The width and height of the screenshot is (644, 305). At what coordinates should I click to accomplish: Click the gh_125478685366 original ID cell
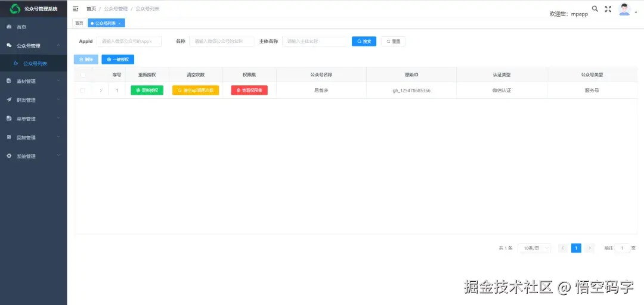coord(411,91)
